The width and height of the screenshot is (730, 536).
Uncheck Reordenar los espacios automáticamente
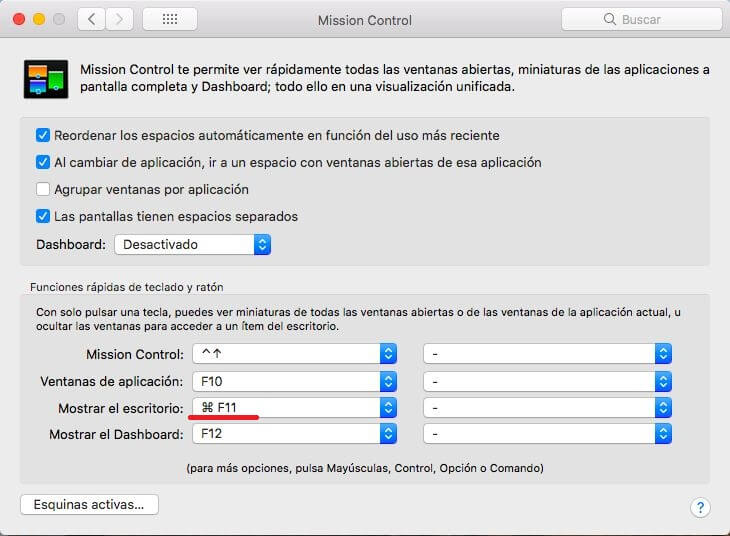[x=43, y=136]
